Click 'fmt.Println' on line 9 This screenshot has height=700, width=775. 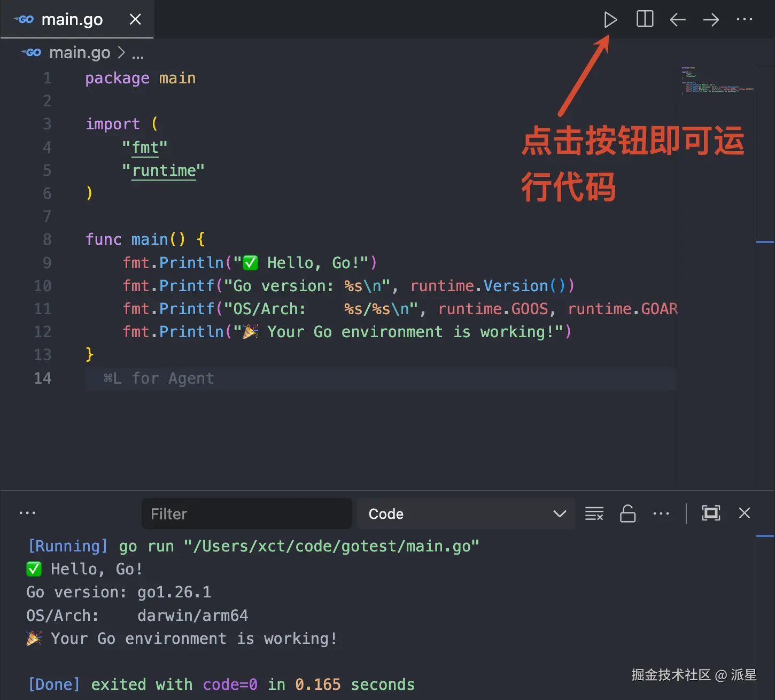pos(173,262)
